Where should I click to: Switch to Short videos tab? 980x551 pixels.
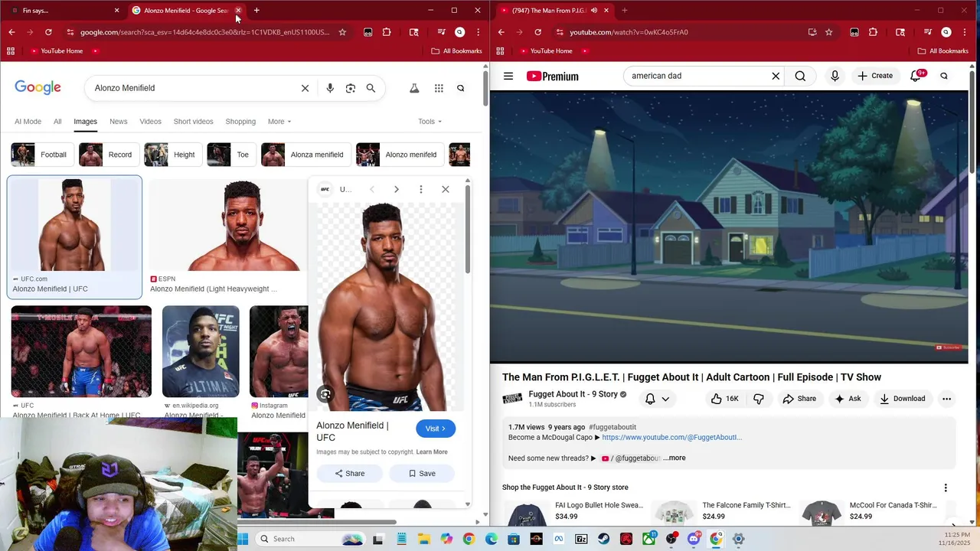(193, 122)
